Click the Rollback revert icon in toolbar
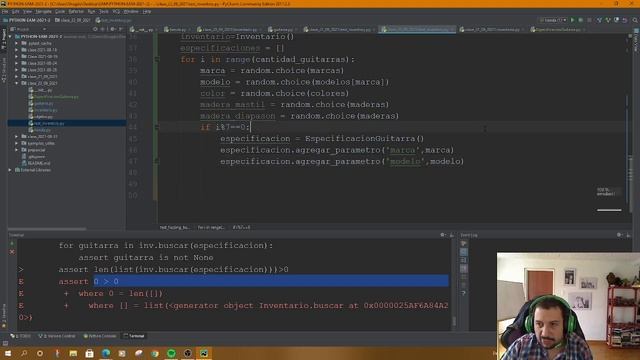The height and width of the screenshot is (360, 640). 624,20
